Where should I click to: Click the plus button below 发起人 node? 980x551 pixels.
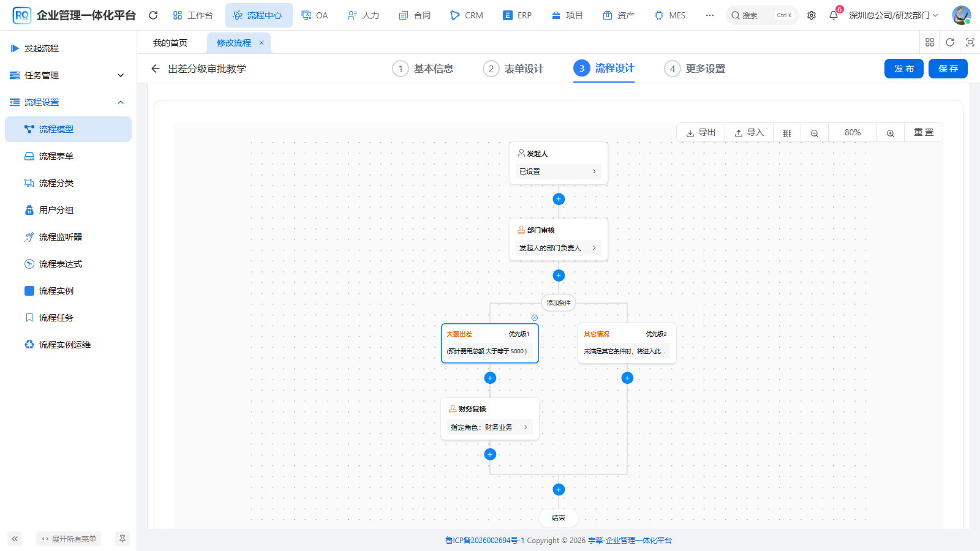tap(559, 199)
